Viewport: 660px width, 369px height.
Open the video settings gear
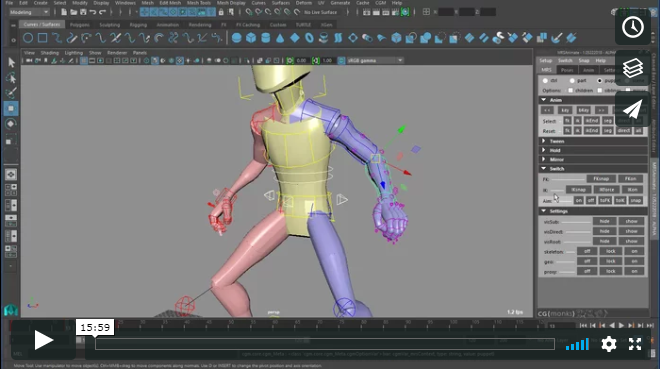point(609,344)
